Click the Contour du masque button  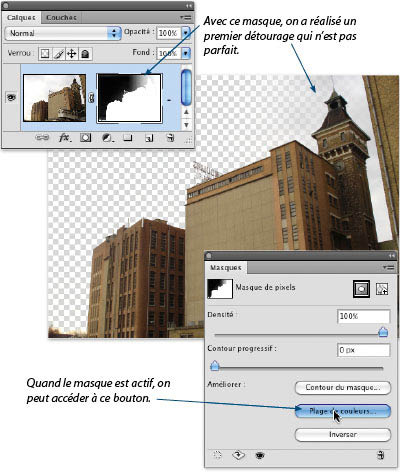[x=343, y=388]
